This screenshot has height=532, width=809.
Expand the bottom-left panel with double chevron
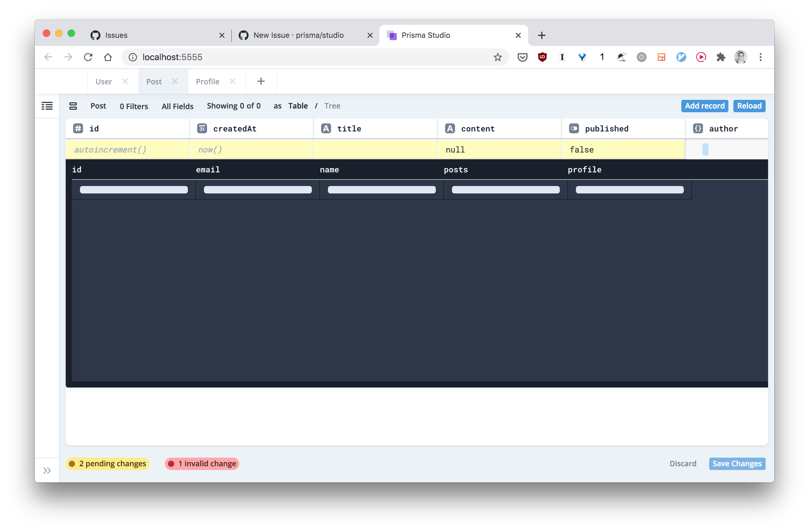coord(47,470)
